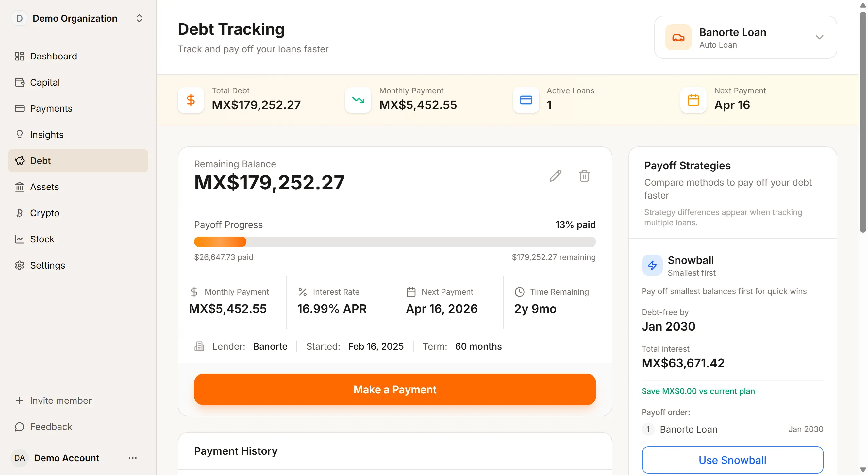The height and width of the screenshot is (475, 868).
Task: Click the Stock chart icon
Action: coord(20,239)
